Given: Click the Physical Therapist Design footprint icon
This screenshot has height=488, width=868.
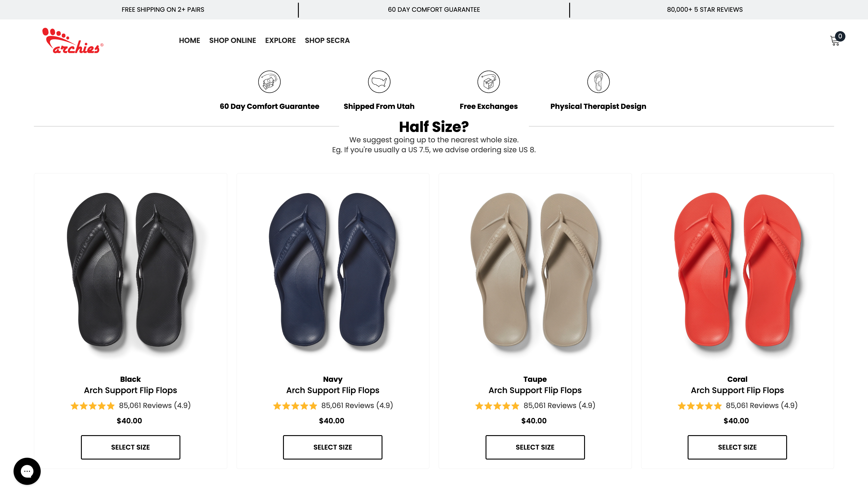Looking at the screenshot, I should pyautogui.click(x=598, y=82).
